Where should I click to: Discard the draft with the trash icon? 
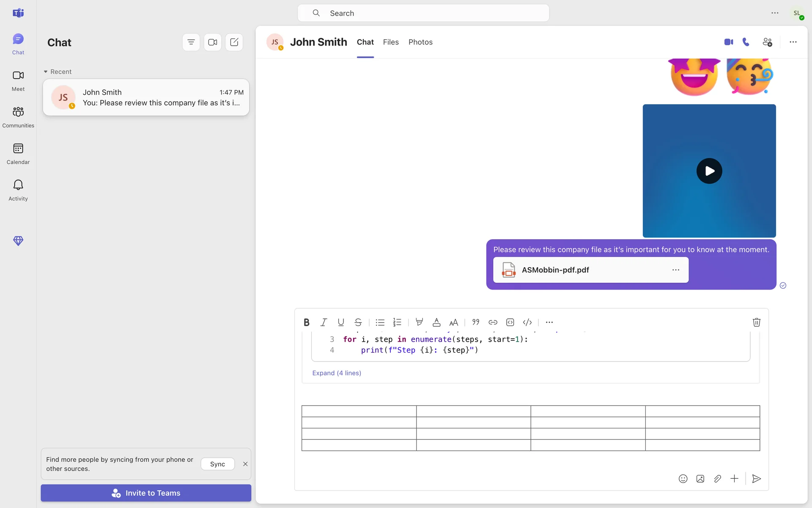[757, 322]
